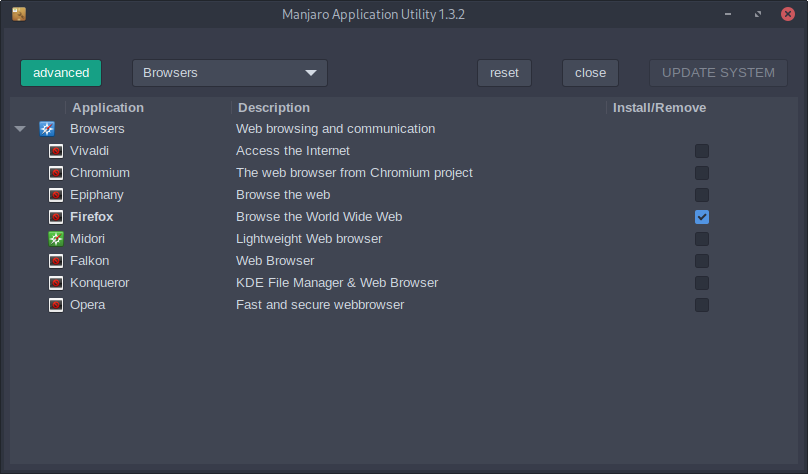Select the Midori row name
This screenshot has height=474, width=808.
[x=87, y=239]
